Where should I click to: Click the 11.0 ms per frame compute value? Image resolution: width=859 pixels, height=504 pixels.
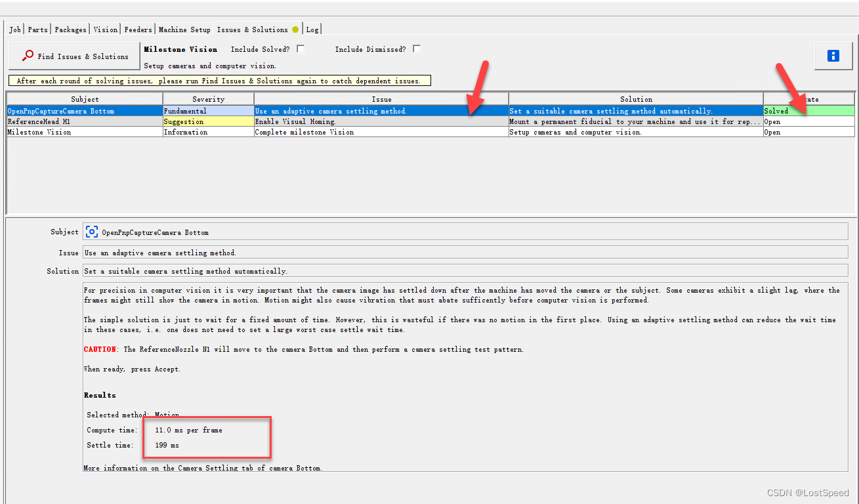pos(188,430)
